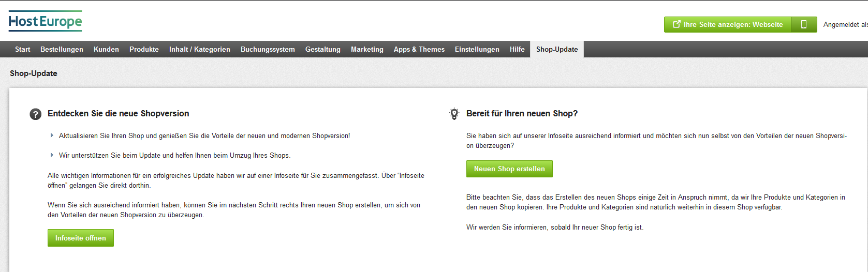Open the mobile view phone icon
This screenshot has height=272, width=868.
804,24
